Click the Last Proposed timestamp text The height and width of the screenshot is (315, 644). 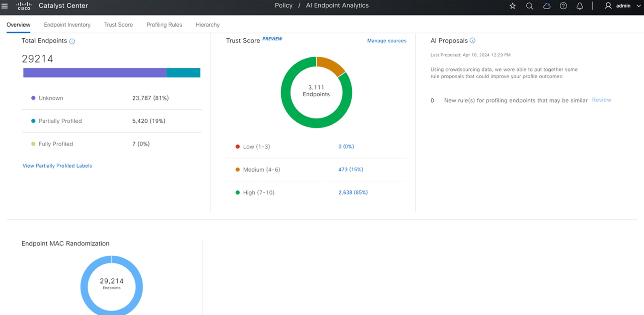[x=470, y=55]
